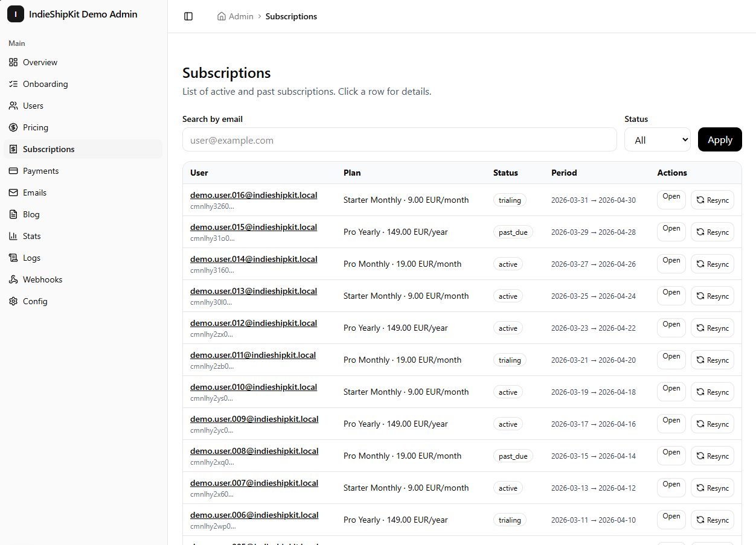Click the Blog document icon
This screenshot has width=756, height=545.
point(13,214)
